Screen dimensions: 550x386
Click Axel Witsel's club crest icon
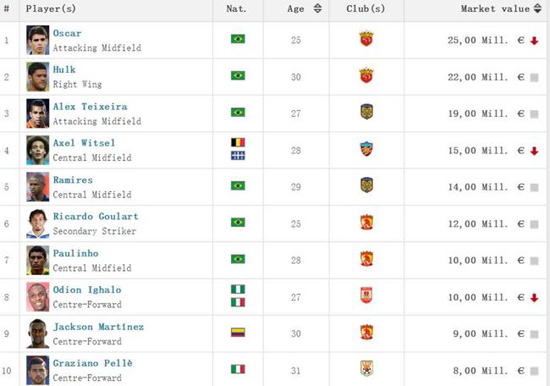pyautogui.click(x=367, y=149)
